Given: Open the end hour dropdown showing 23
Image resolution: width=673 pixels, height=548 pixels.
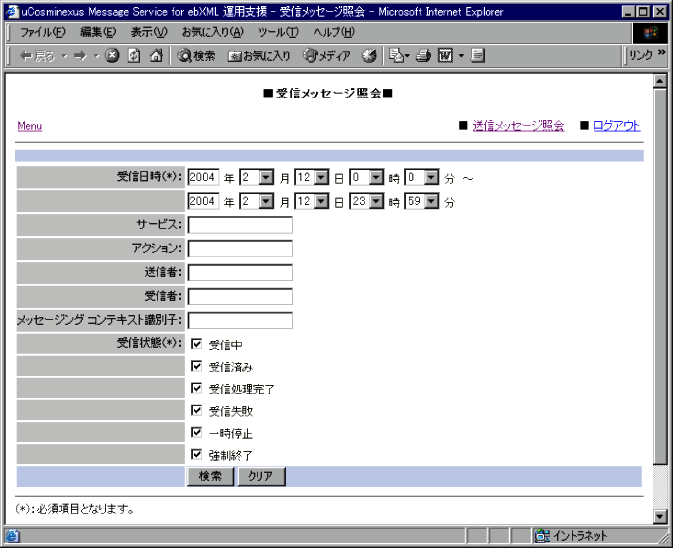Looking at the screenshot, I should pos(376,201).
